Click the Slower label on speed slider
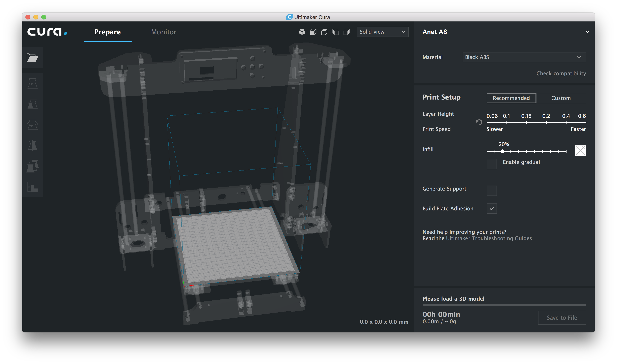Screen dimensions: 617x364 [x=495, y=129]
